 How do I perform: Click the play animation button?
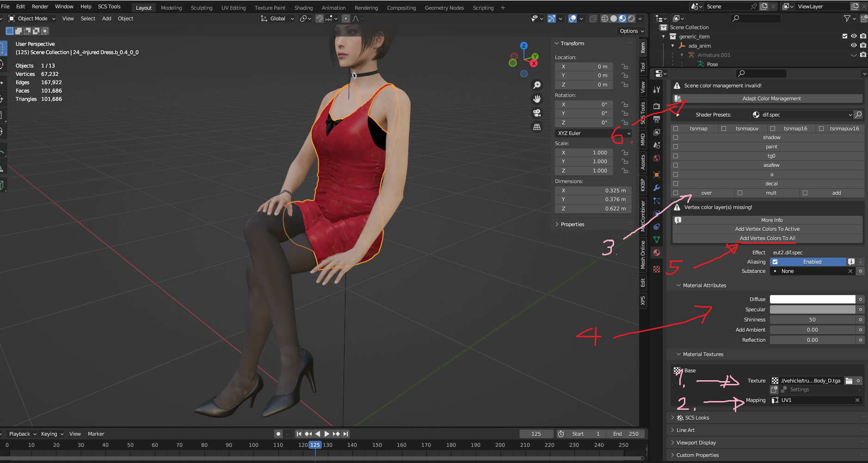point(327,434)
